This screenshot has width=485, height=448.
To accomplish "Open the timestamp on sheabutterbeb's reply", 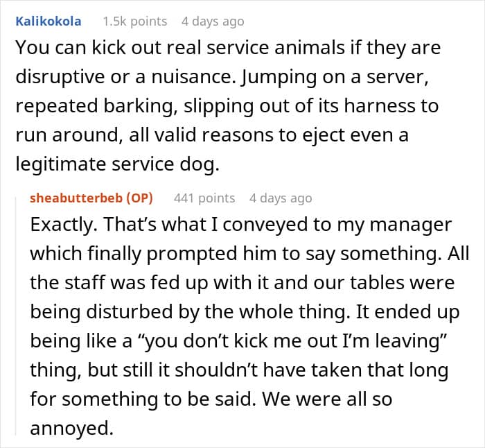I will pos(281,198).
